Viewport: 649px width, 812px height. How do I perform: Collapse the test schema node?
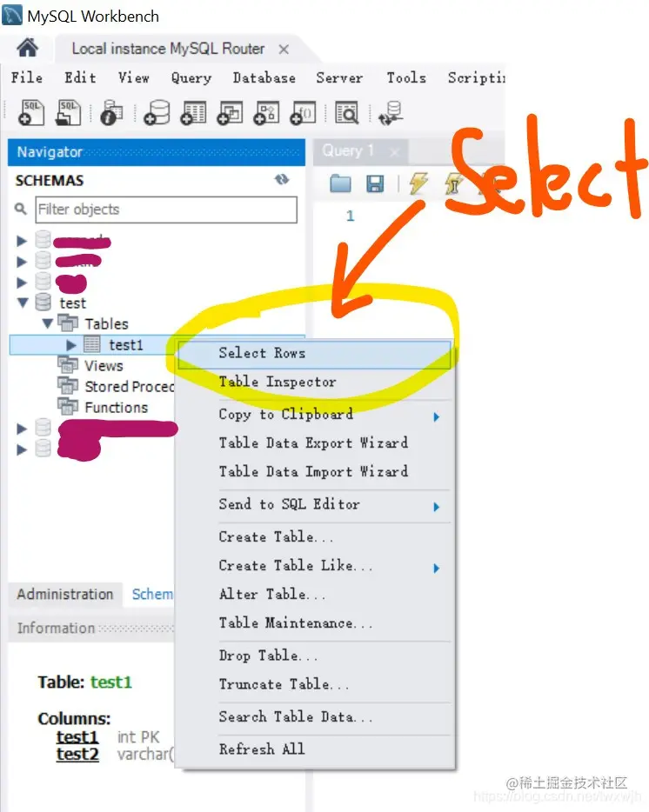coord(23,303)
